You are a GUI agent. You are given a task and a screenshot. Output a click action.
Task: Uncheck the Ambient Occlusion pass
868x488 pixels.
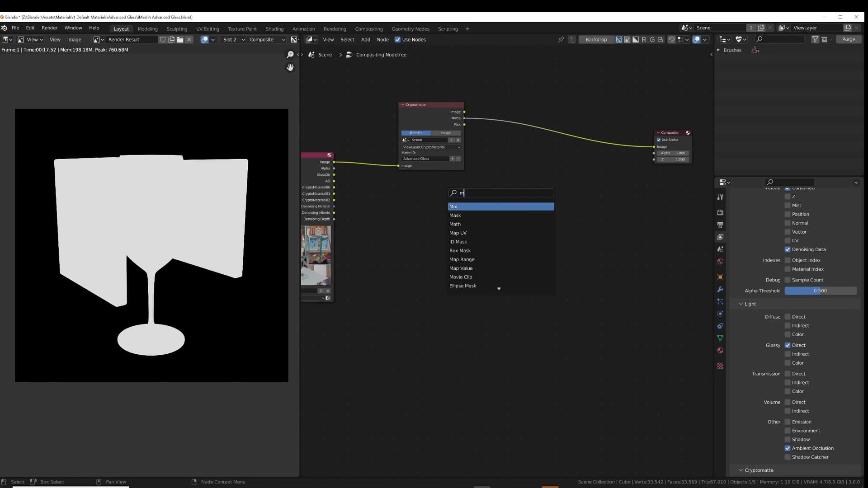[788, 448]
